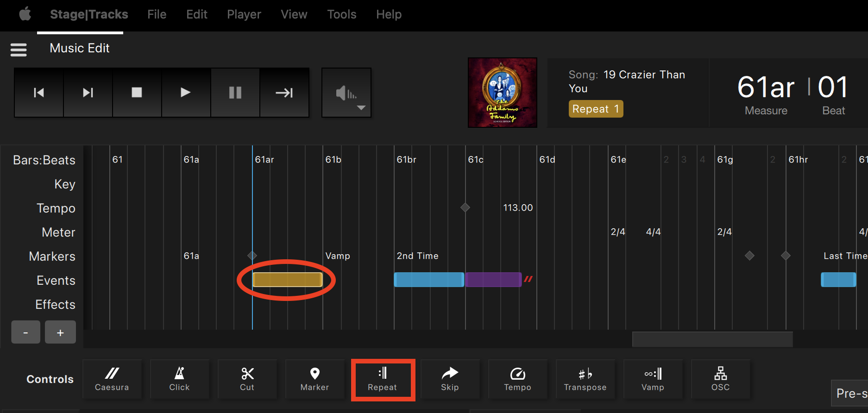The height and width of the screenshot is (413, 868).
Task: Open the hamburger navigation menu
Action: (x=19, y=49)
